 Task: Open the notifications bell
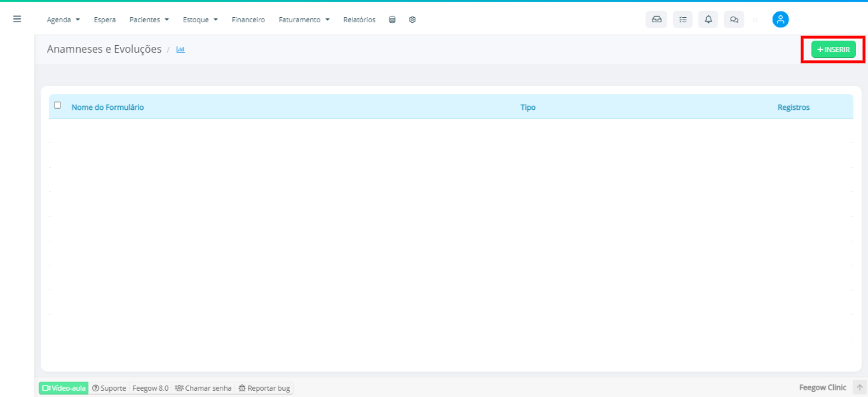(708, 19)
